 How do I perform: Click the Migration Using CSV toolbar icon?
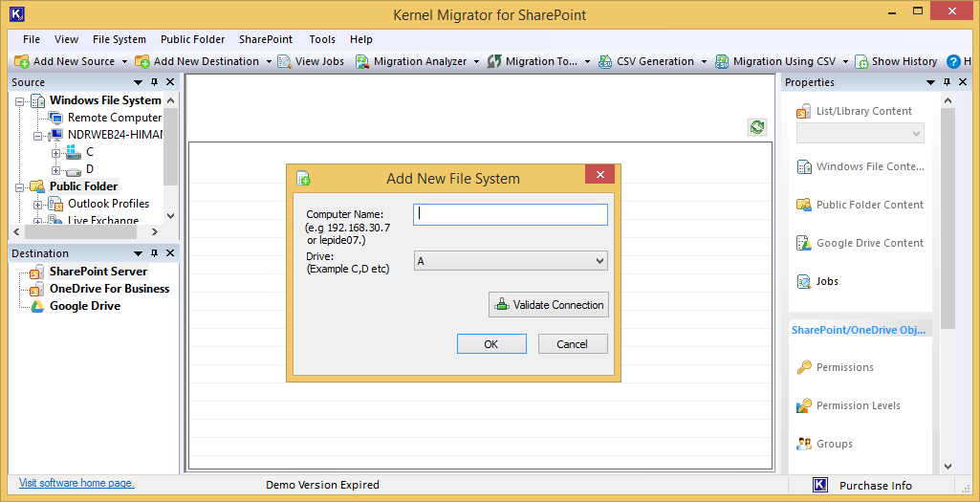click(722, 61)
